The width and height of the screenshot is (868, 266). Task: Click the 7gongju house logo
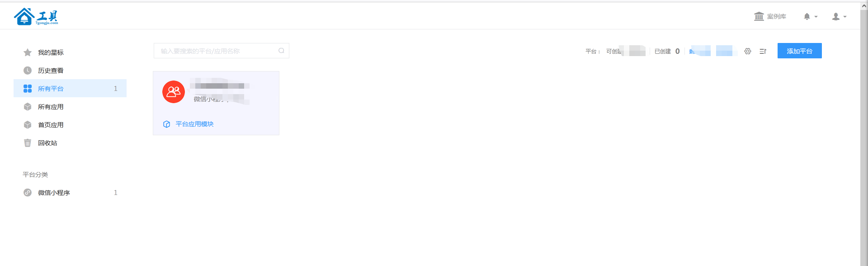36,17
